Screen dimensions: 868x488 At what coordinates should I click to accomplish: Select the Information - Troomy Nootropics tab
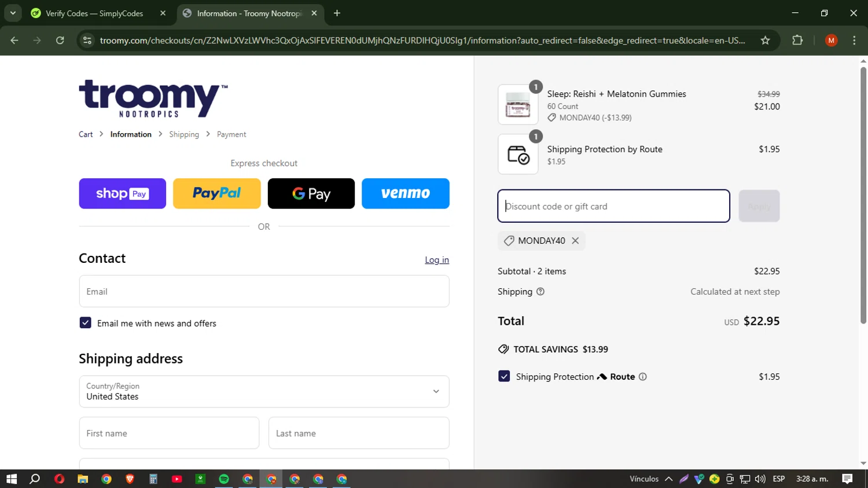250,13
